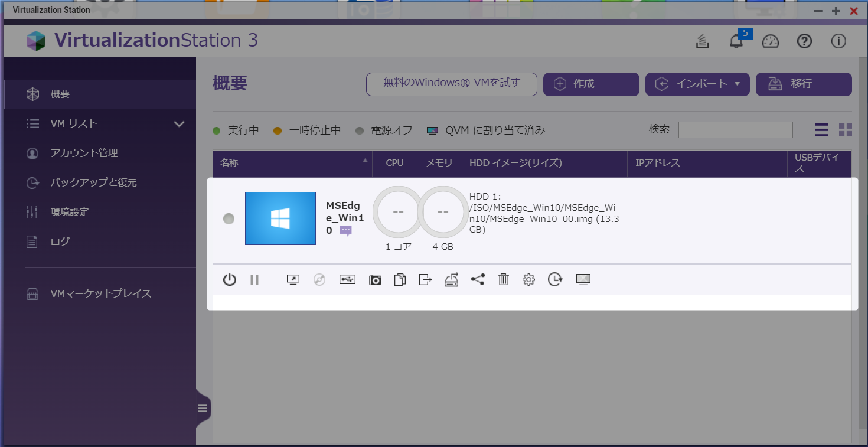Viewport: 868px width, 447px height.
Task: Click the crossed-out monitor icon
Action: pos(583,280)
